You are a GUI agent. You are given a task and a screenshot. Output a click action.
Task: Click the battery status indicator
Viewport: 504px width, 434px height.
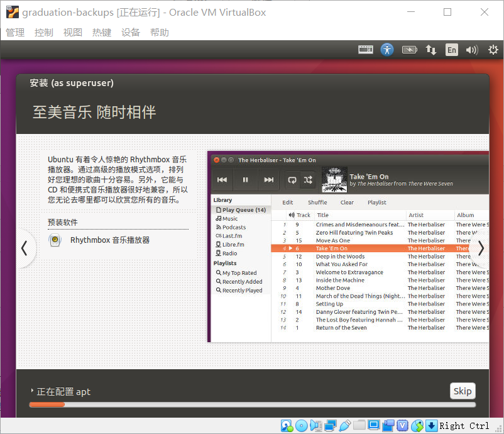coord(409,50)
